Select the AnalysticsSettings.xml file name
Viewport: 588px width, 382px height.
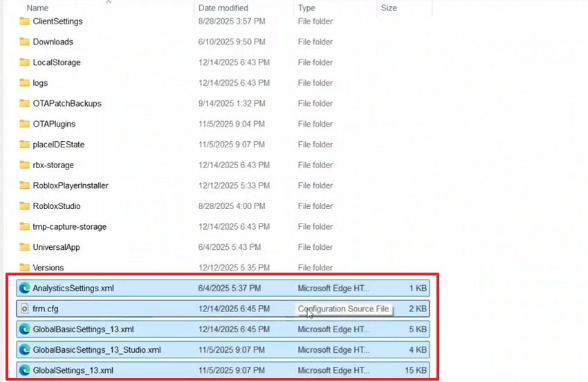(73, 288)
